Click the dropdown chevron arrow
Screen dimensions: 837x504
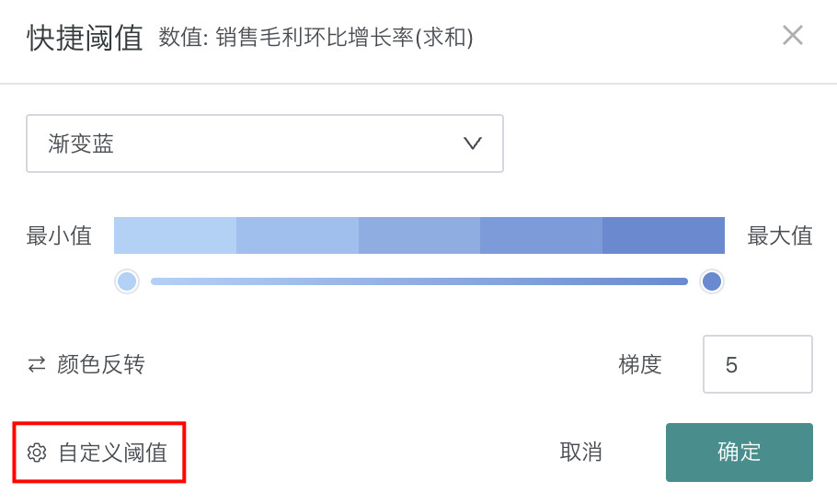tap(473, 143)
